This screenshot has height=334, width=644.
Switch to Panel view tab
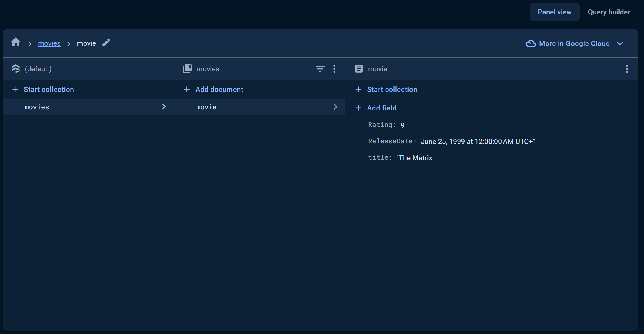(554, 12)
